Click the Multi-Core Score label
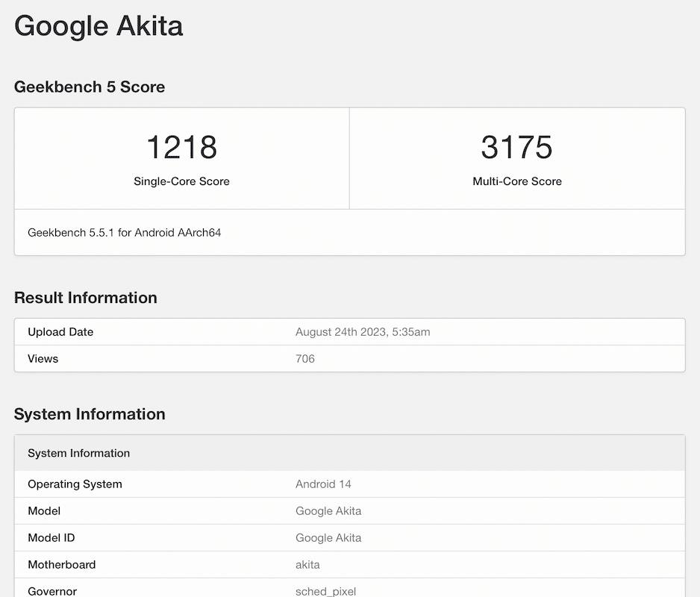Viewport: 700px width, 597px height. coord(517,181)
